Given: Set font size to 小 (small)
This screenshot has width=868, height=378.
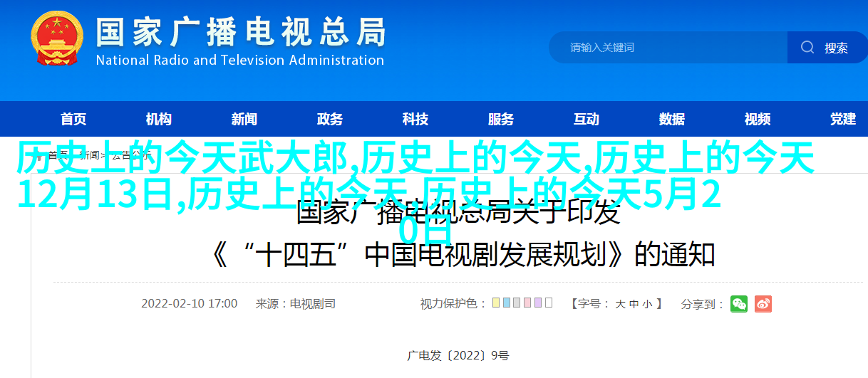Looking at the screenshot, I should pyautogui.click(x=647, y=304).
